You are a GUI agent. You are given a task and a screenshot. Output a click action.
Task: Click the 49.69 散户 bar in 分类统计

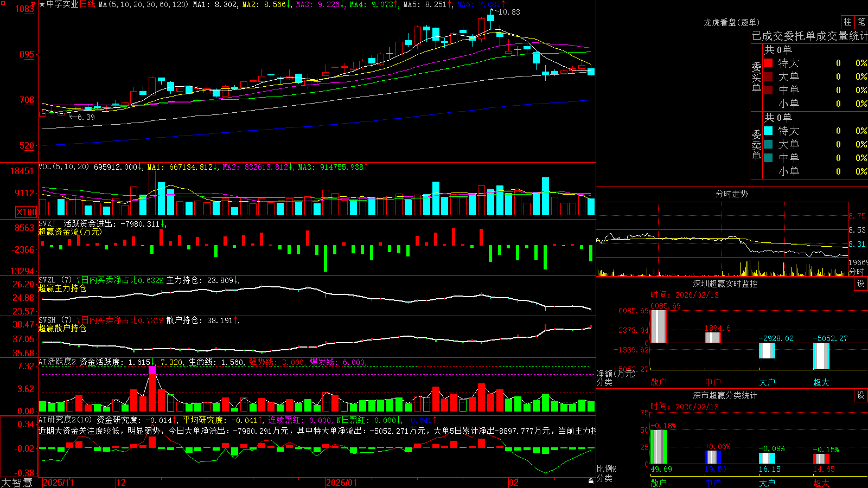659,447
